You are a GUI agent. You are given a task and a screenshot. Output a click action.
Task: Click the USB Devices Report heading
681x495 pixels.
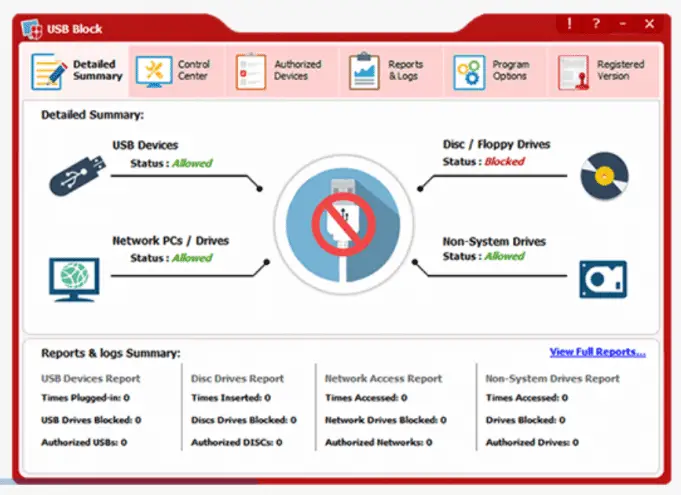click(x=91, y=379)
